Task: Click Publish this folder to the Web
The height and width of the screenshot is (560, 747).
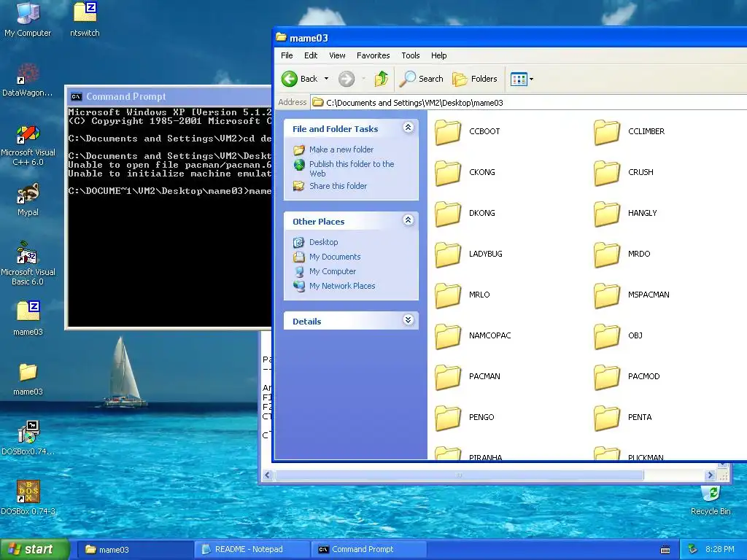Action: click(x=352, y=168)
